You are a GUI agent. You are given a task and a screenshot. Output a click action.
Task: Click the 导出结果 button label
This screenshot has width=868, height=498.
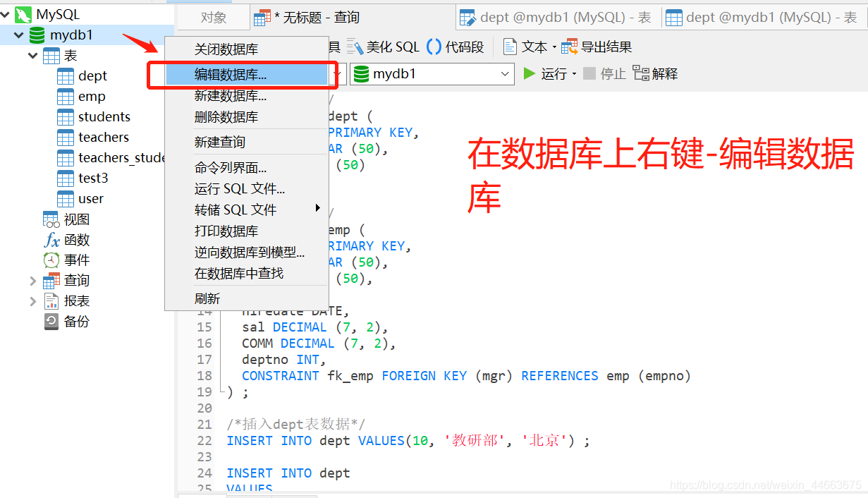pyautogui.click(x=606, y=47)
